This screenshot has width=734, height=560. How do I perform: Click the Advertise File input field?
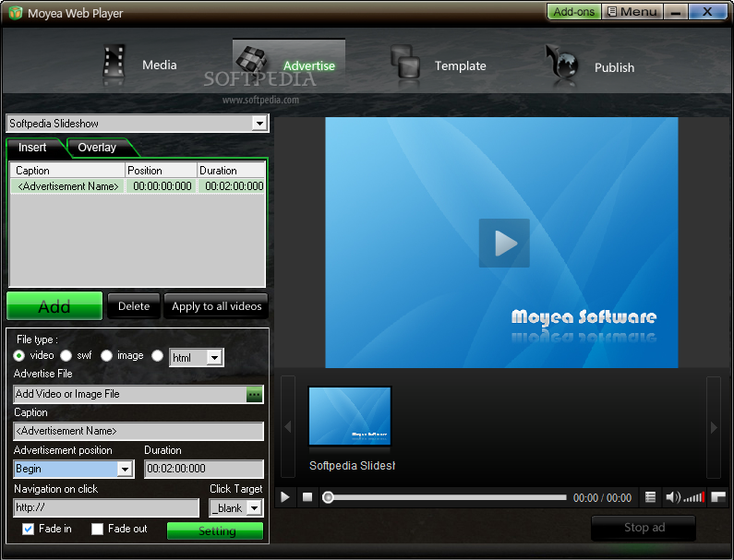(x=130, y=394)
